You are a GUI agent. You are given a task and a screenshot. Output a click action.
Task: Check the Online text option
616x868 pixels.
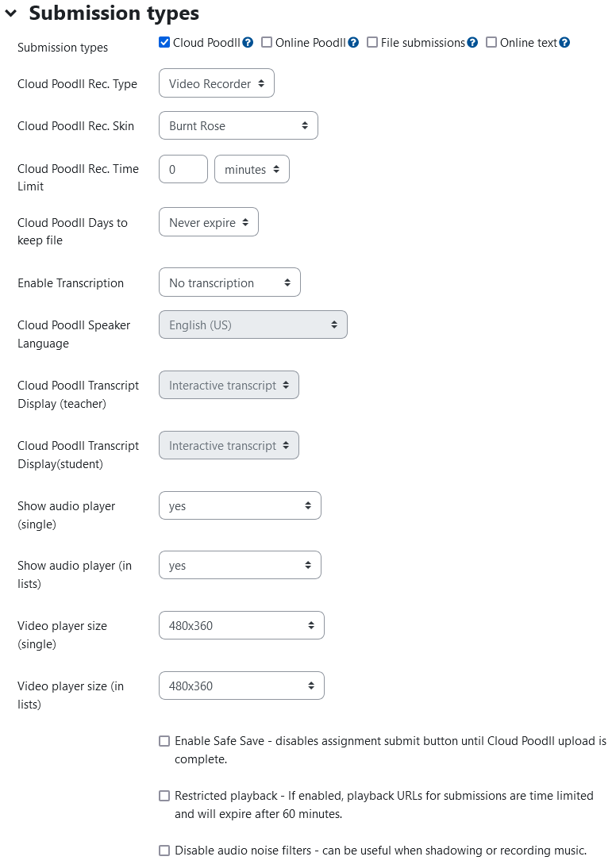[x=491, y=42]
